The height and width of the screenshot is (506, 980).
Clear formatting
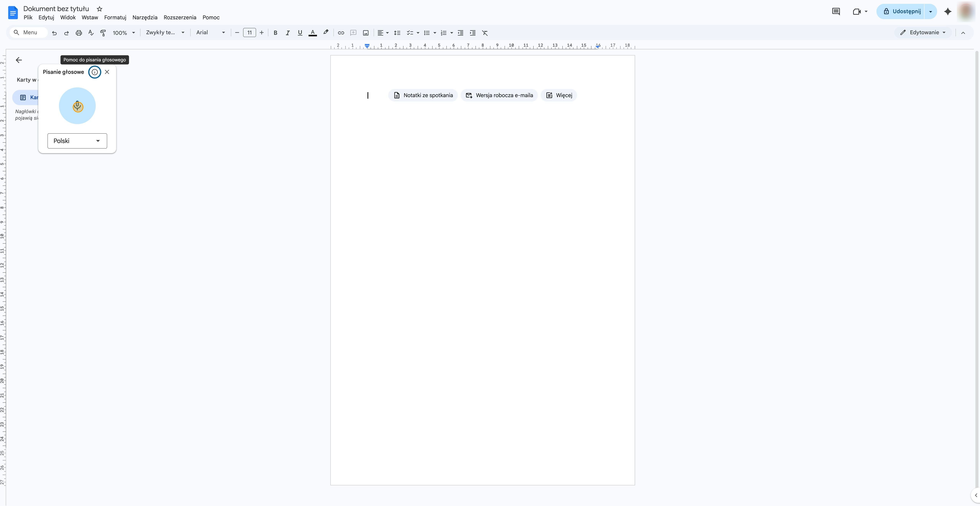[485, 33]
